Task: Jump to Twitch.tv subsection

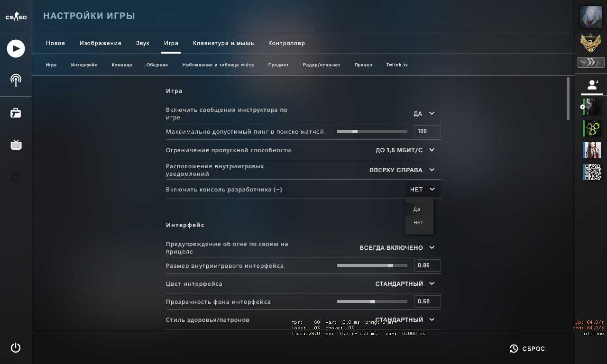Action: click(397, 65)
